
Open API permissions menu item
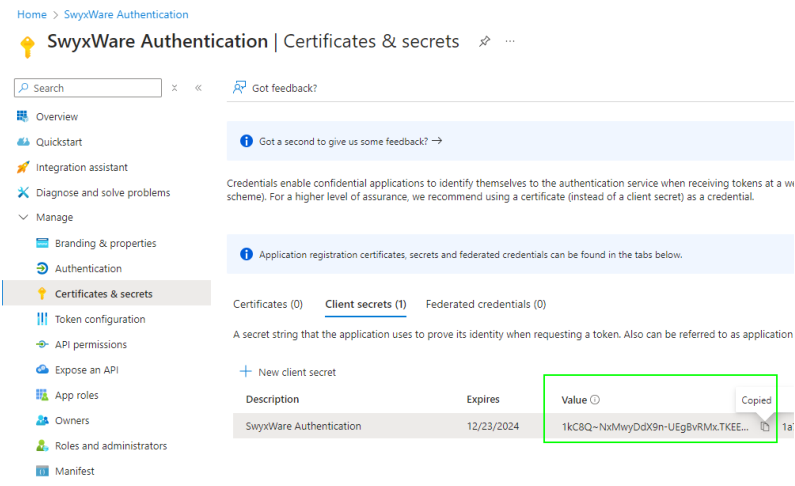90,344
